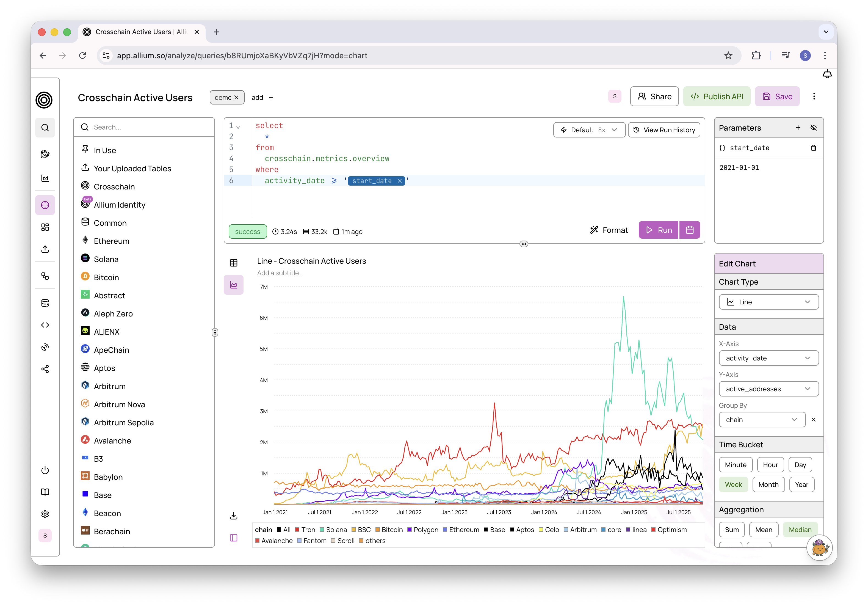Viewport: 868px width, 606px height.
Task: Hide parameters with the crossed-eye icon
Action: [814, 128]
